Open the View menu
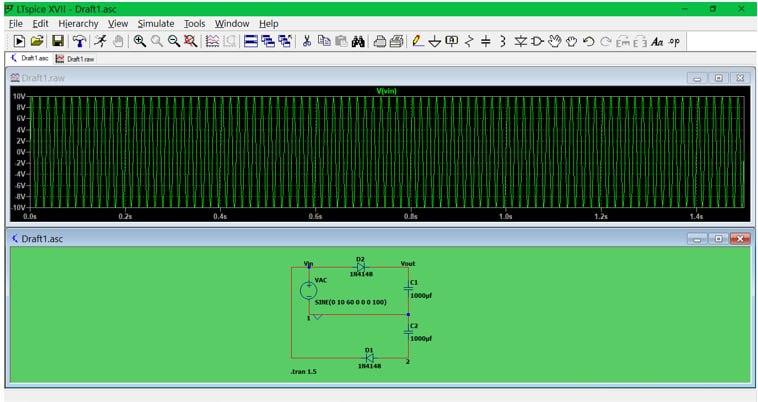Screen dimensions: 758x402 118,23
